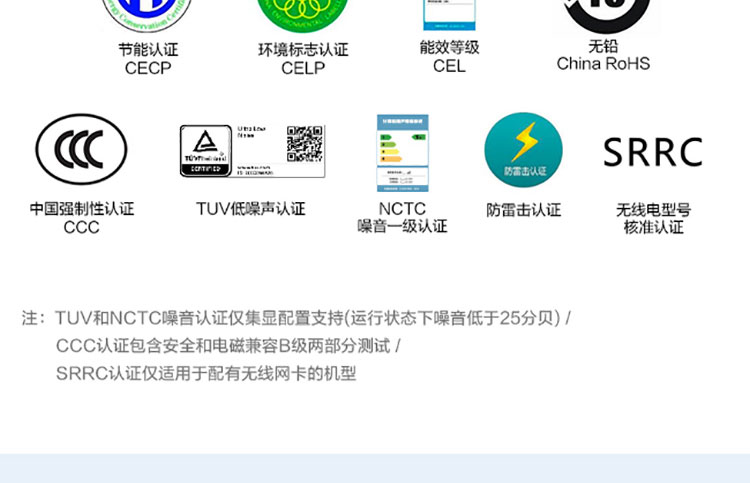Screen dimensions: 750x483
Task: Select the 'NCTC 噪音一级认证' caption
Action: [402, 217]
